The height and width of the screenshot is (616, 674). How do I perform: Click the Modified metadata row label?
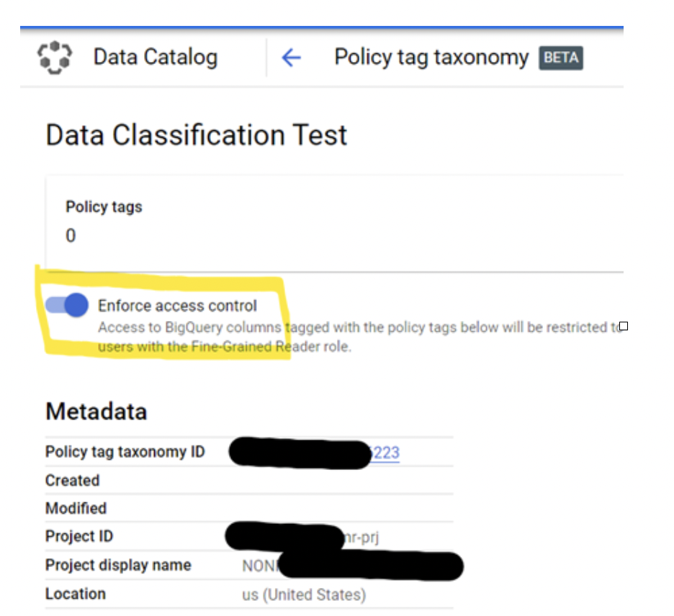tap(76, 509)
